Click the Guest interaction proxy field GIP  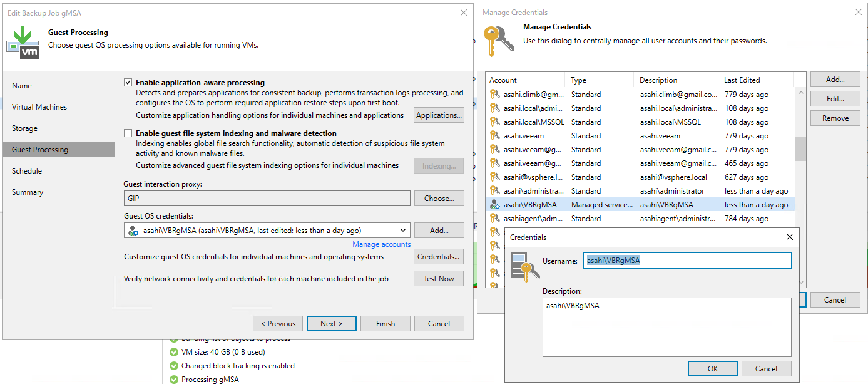[x=267, y=199]
